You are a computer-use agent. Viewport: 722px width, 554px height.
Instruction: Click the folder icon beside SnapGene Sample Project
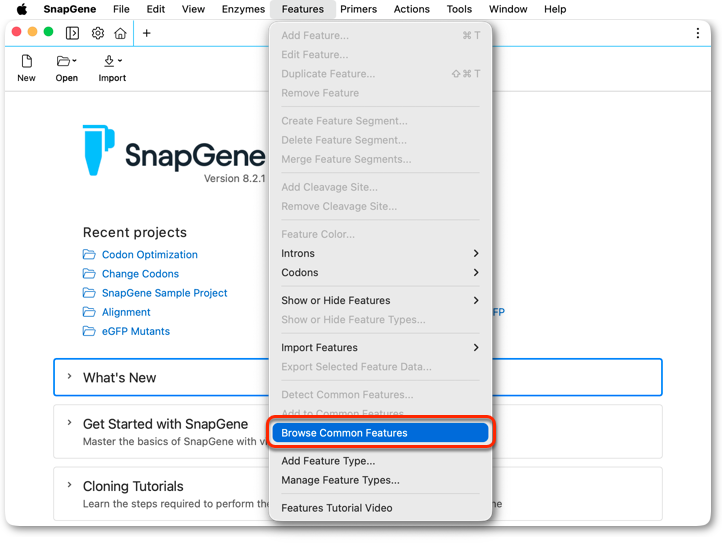89,293
